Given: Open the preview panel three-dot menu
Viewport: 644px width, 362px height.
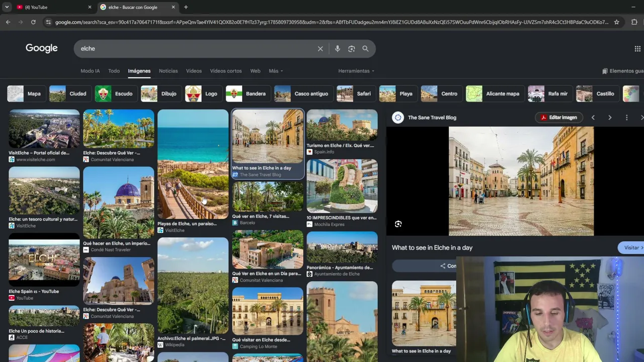Looking at the screenshot, I should click(x=626, y=118).
